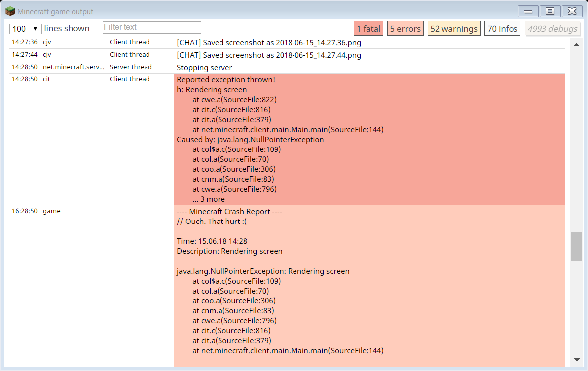Focus the Filter text field
The width and height of the screenshot is (588, 371).
(152, 27)
